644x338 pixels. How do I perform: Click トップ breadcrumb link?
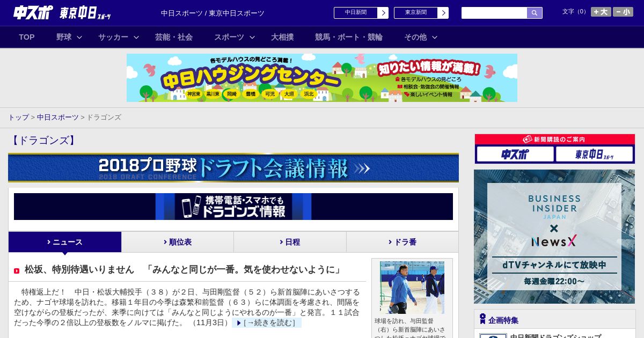point(18,117)
